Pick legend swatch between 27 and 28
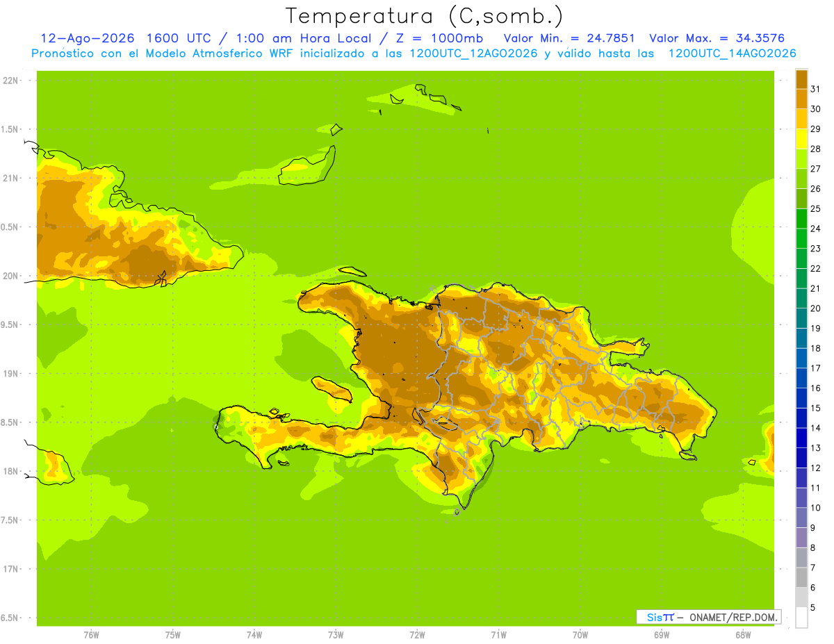 tap(801, 158)
